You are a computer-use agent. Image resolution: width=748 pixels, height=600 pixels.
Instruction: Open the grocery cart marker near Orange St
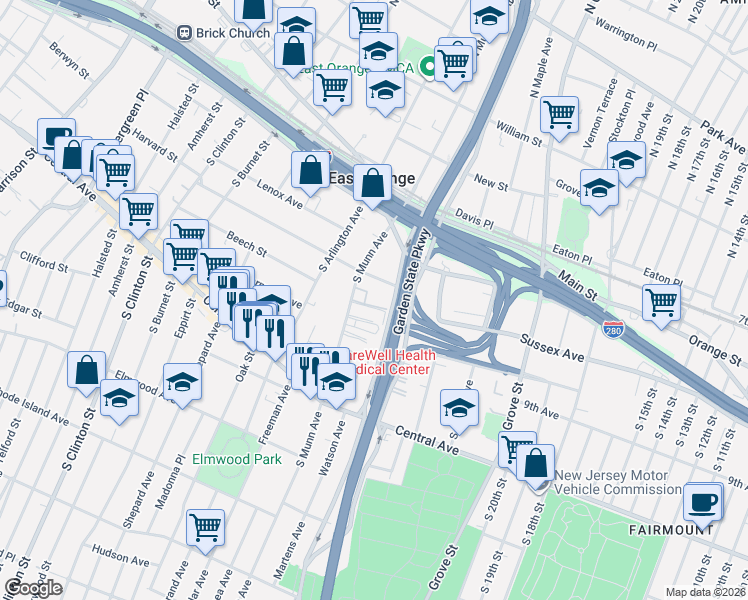point(661,305)
